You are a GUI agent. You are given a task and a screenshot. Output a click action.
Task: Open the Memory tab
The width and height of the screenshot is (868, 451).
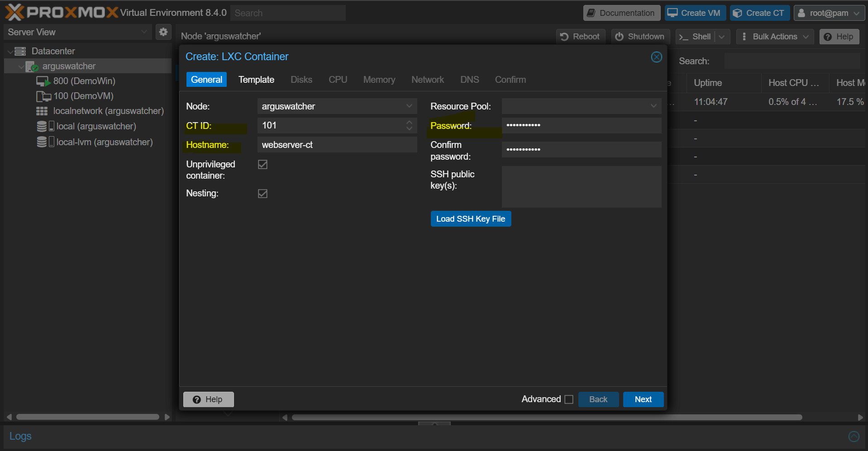(x=379, y=80)
